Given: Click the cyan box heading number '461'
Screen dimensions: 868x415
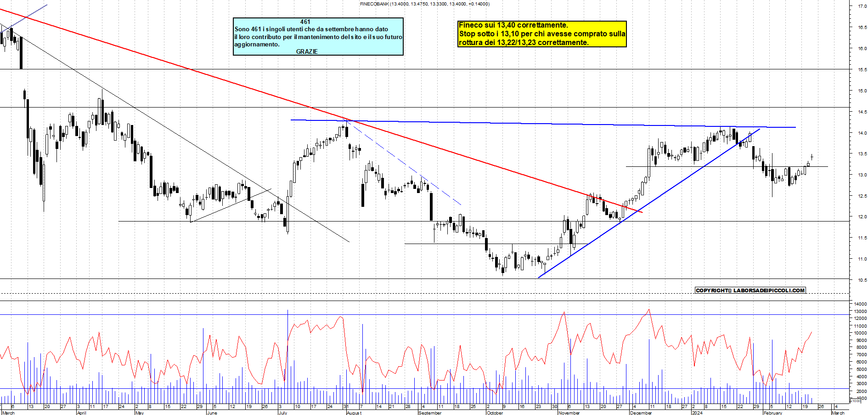Looking at the screenshot, I should coord(305,22).
